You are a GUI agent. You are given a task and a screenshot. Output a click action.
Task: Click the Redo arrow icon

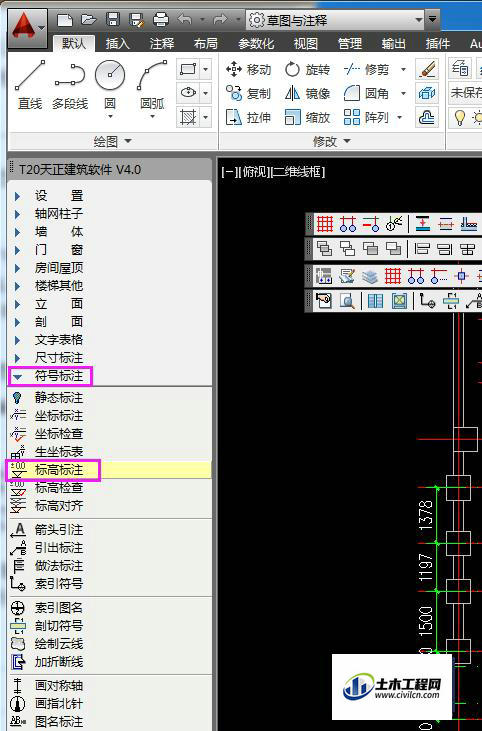[x=220, y=20]
